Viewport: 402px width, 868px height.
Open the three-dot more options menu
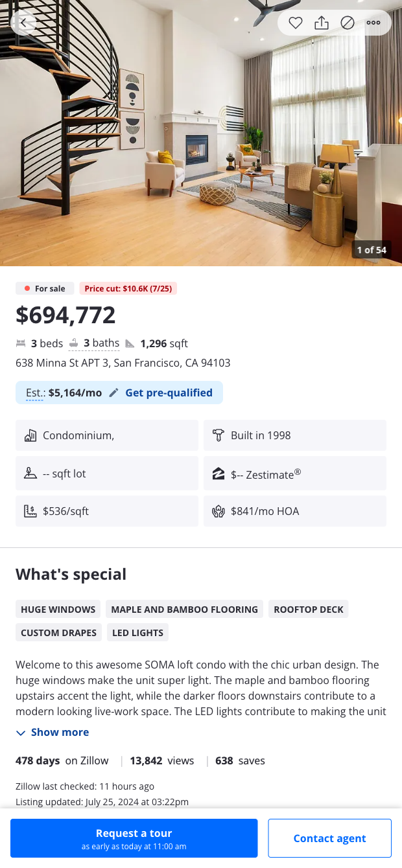[x=373, y=23]
